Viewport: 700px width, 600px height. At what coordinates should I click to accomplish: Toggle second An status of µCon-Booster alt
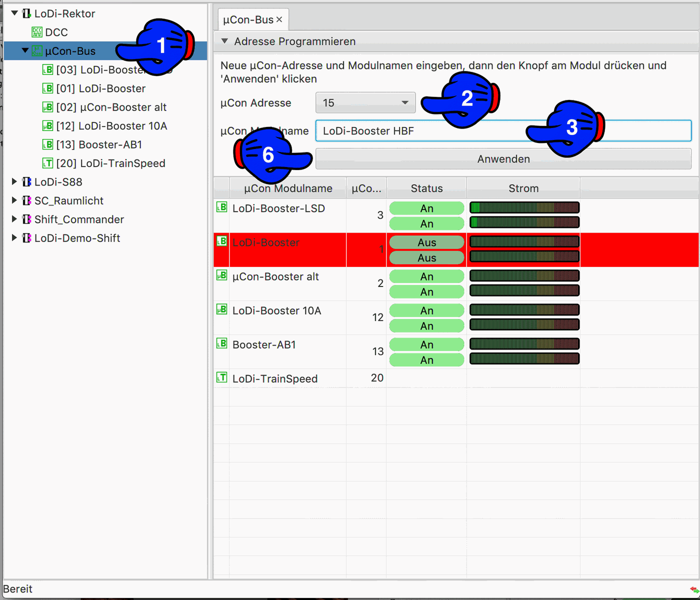pos(426,291)
